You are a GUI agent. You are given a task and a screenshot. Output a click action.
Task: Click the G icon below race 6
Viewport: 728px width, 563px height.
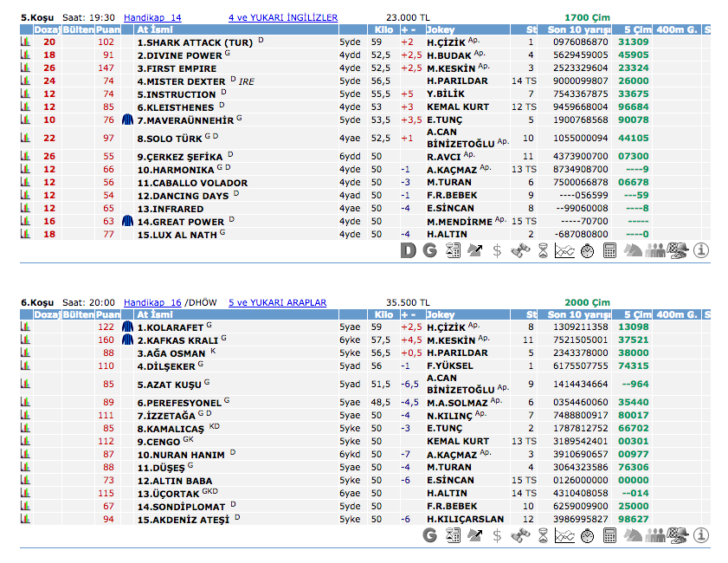coord(429,536)
